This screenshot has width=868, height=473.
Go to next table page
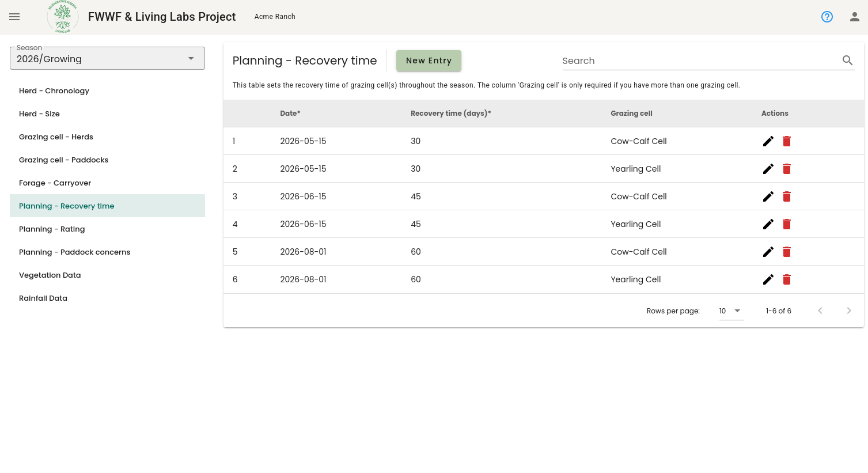point(849,311)
